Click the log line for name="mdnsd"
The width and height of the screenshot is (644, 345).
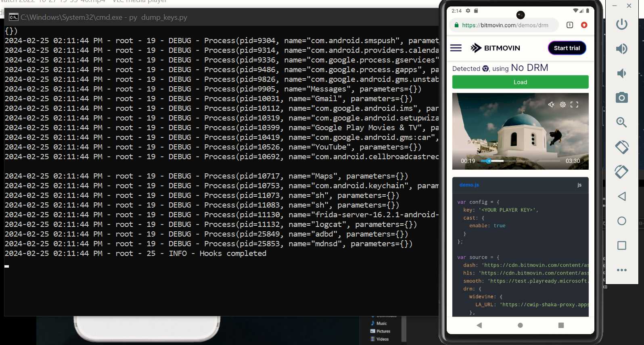click(x=209, y=244)
